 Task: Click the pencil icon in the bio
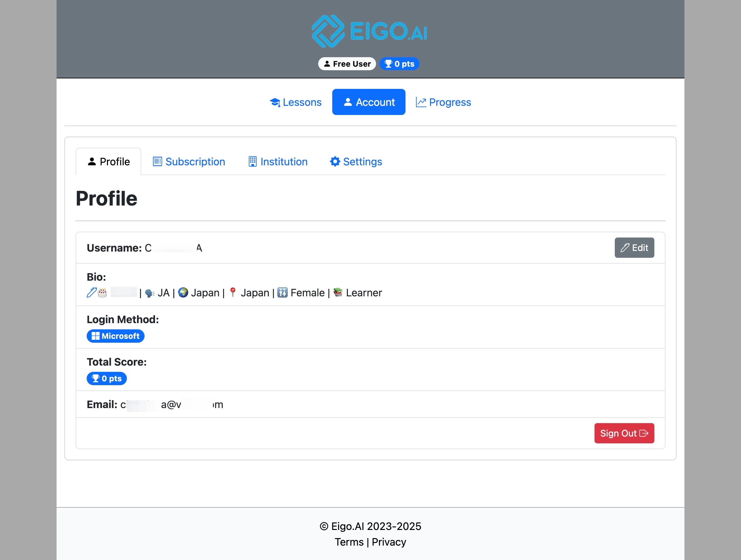coord(92,292)
